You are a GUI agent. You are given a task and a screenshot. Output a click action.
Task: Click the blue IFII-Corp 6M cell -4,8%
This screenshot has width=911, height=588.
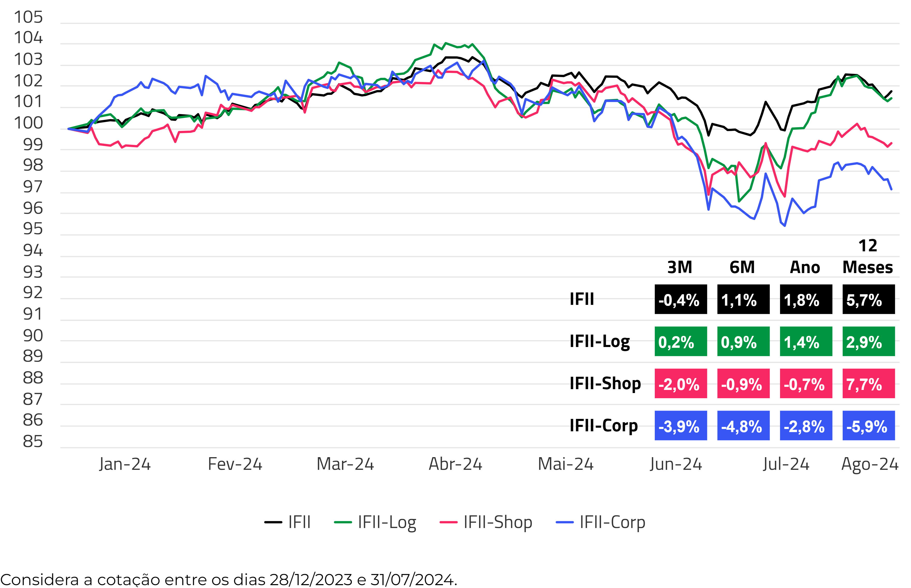coord(743,425)
